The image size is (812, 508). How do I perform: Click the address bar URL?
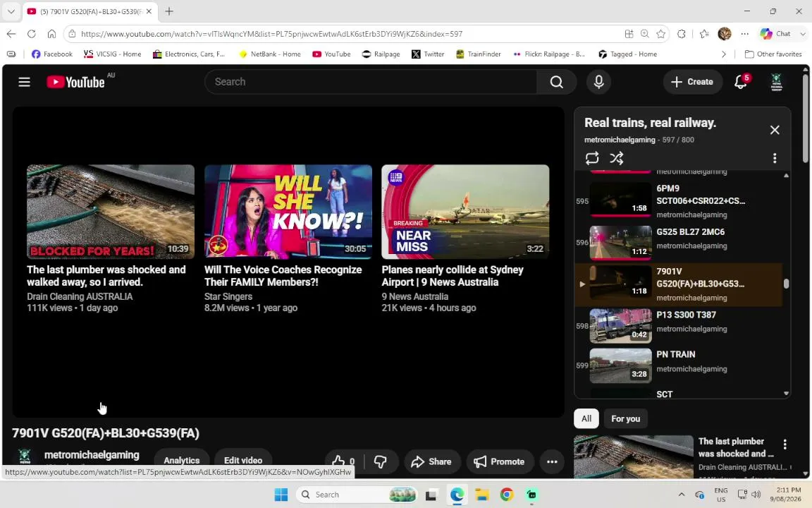272,34
